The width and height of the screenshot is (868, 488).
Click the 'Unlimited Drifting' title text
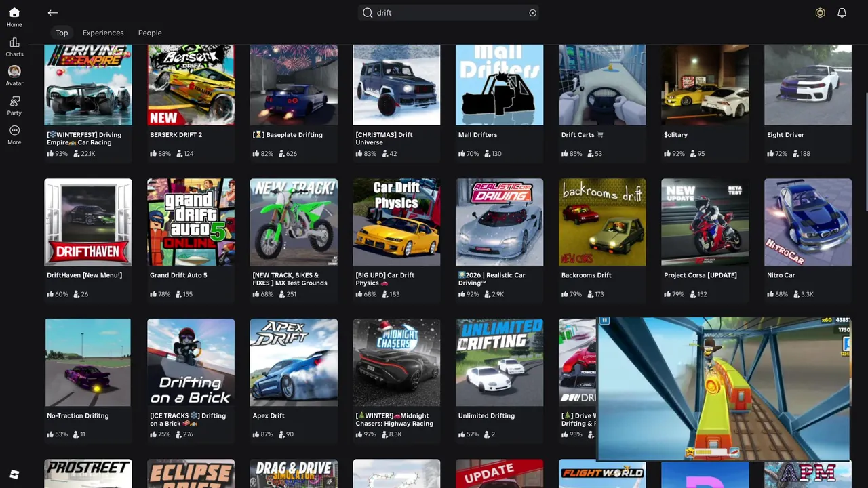[x=486, y=416]
